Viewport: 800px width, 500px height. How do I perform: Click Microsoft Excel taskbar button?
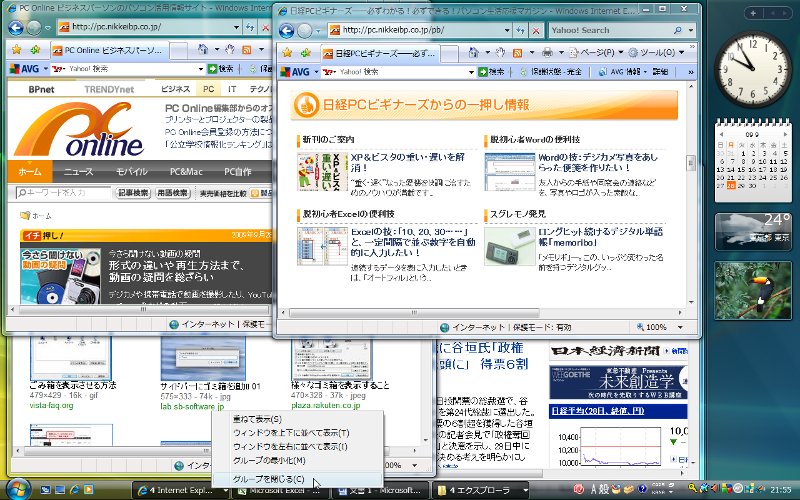pos(281,490)
